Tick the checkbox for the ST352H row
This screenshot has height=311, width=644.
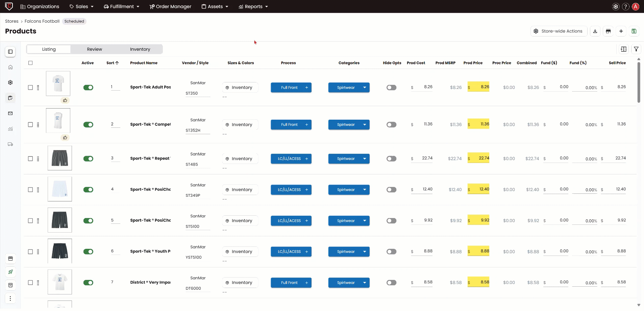pyautogui.click(x=30, y=125)
